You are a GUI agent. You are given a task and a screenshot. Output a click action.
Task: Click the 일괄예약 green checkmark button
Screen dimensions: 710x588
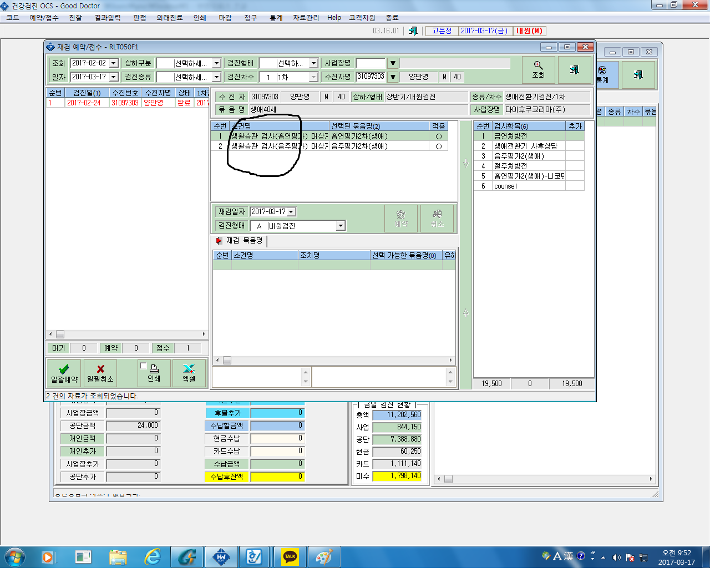tap(64, 373)
